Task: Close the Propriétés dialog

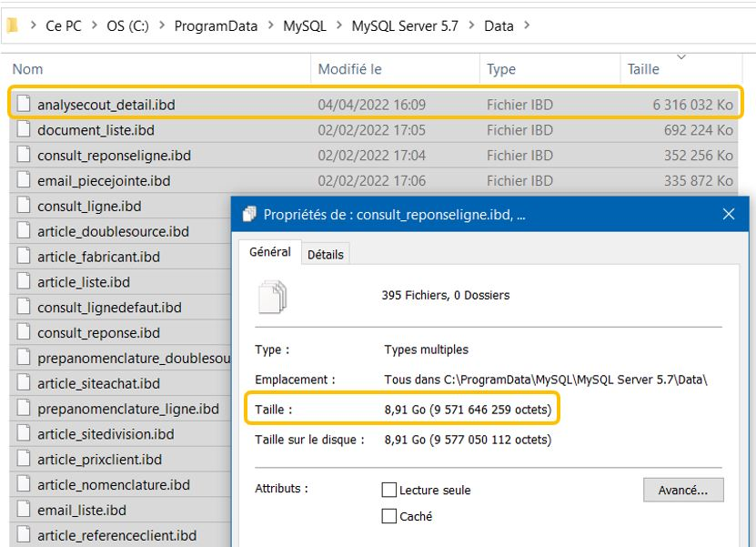Action: (728, 215)
